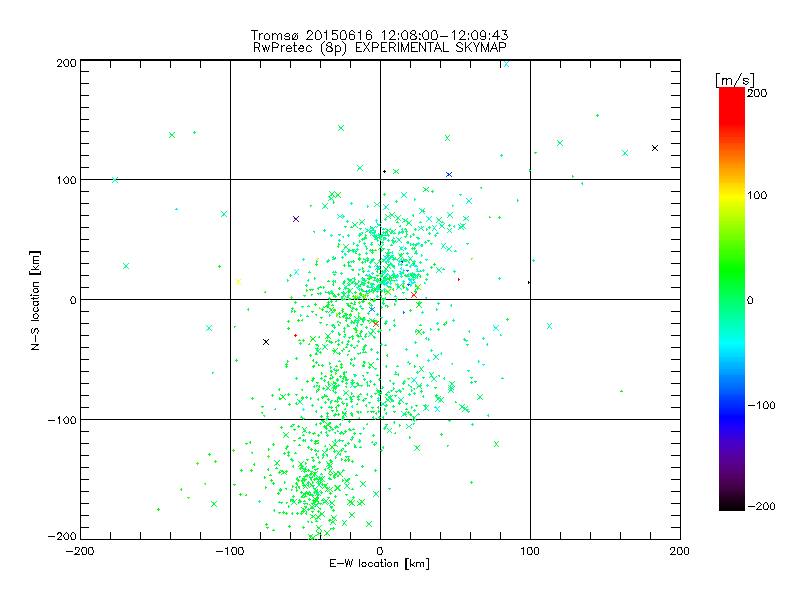Screen dimensions: 800x600
Task: Click the E-W axis tick label '-200'
Action: coord(80,551)
